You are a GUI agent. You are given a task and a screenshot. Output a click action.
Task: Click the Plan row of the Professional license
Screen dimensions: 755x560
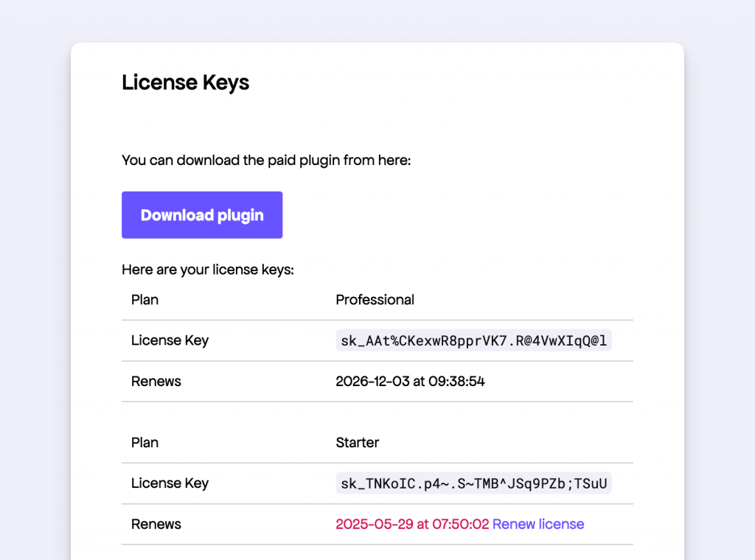145,299
